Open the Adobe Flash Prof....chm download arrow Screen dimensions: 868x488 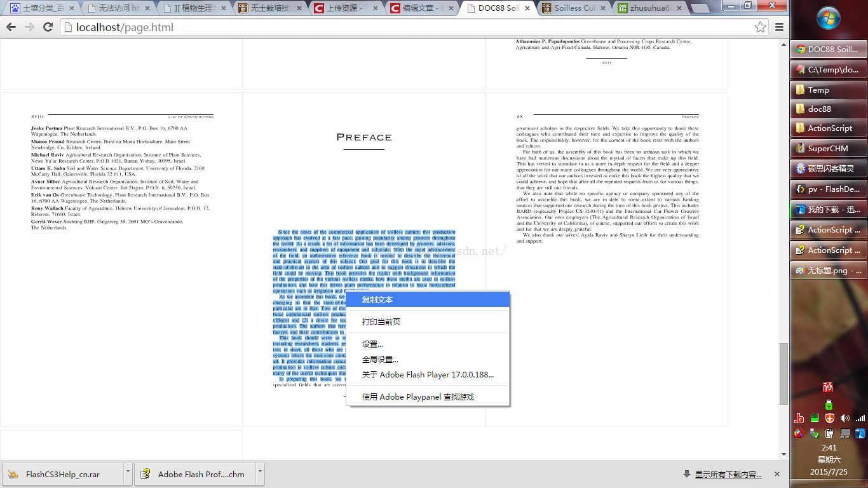(260, 474)
